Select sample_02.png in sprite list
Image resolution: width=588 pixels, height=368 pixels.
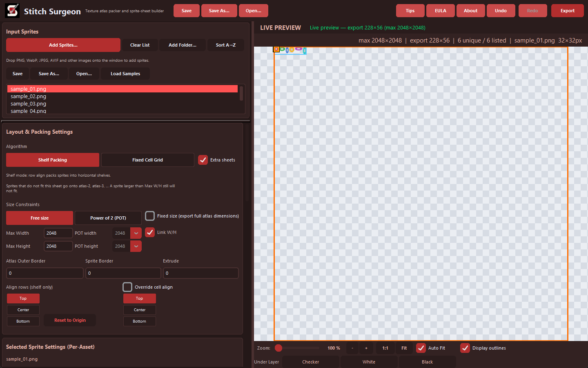pyautogui.click(x=122, y=96)
